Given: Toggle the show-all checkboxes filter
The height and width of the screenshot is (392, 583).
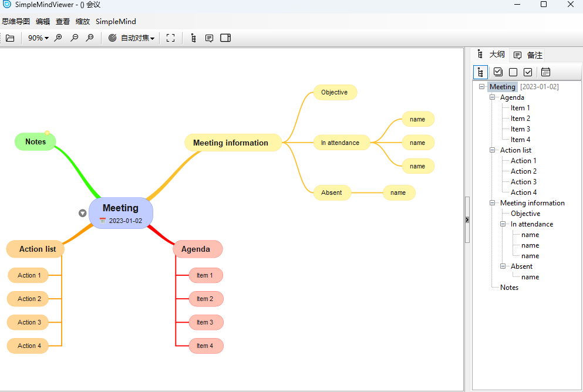Looking at the screenshot, I should (498, 72).
